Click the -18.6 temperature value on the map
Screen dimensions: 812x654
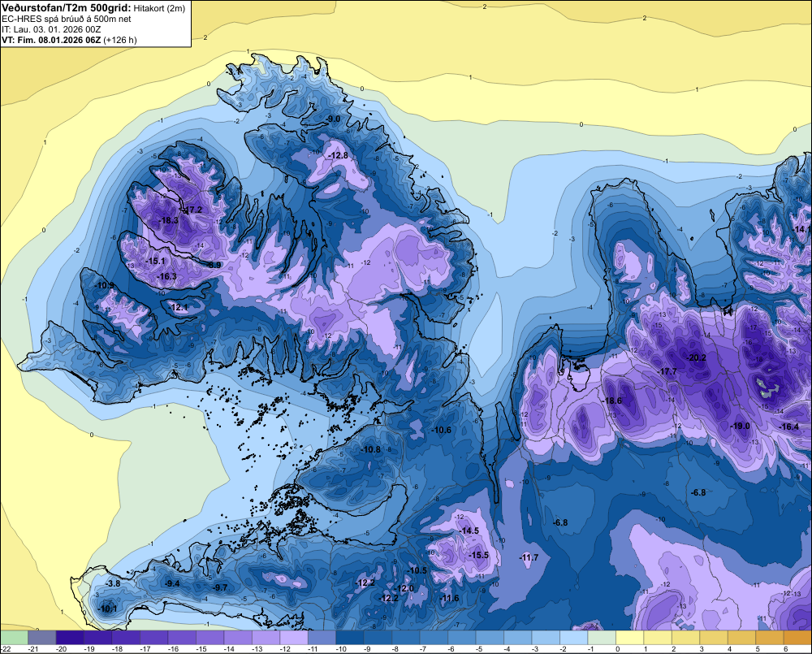pos(612,401)
